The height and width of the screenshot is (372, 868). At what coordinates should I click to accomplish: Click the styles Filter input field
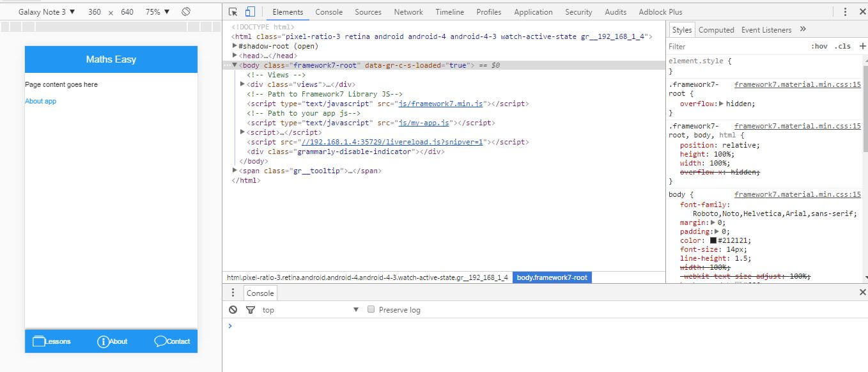click(x=735, y=46)
